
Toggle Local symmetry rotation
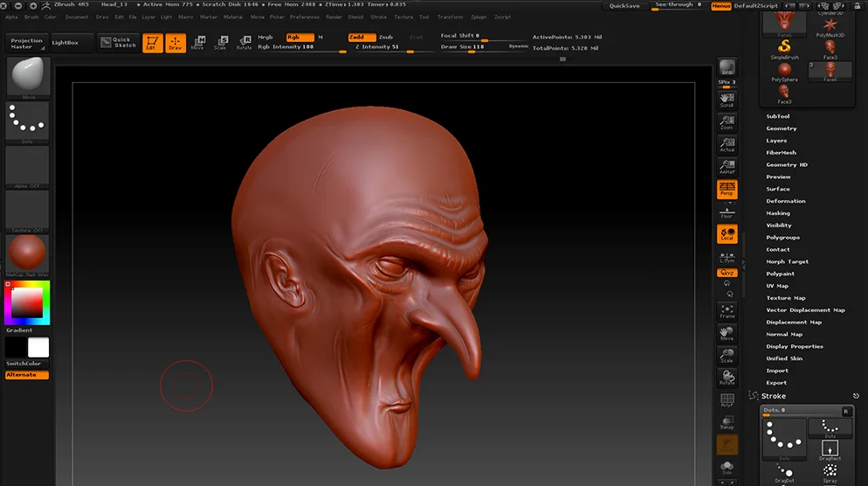pos(727,234)
